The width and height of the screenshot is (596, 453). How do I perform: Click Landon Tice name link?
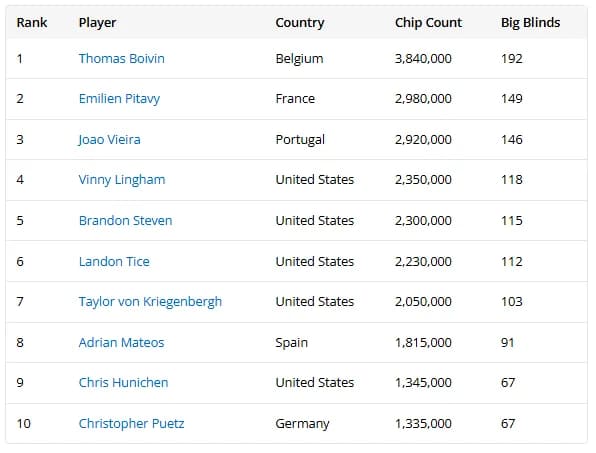click(x=114, y=261)
